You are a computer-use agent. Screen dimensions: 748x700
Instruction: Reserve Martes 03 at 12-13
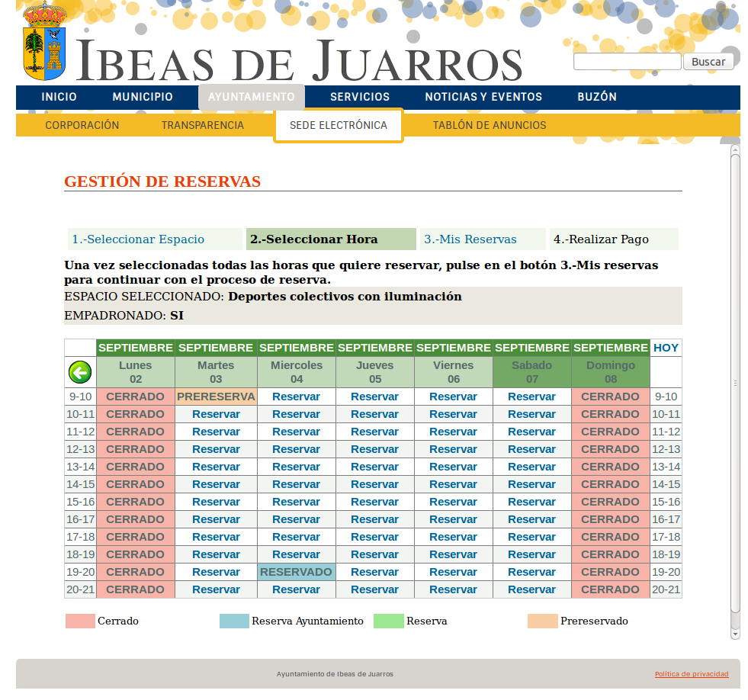[x=216, y=449]
